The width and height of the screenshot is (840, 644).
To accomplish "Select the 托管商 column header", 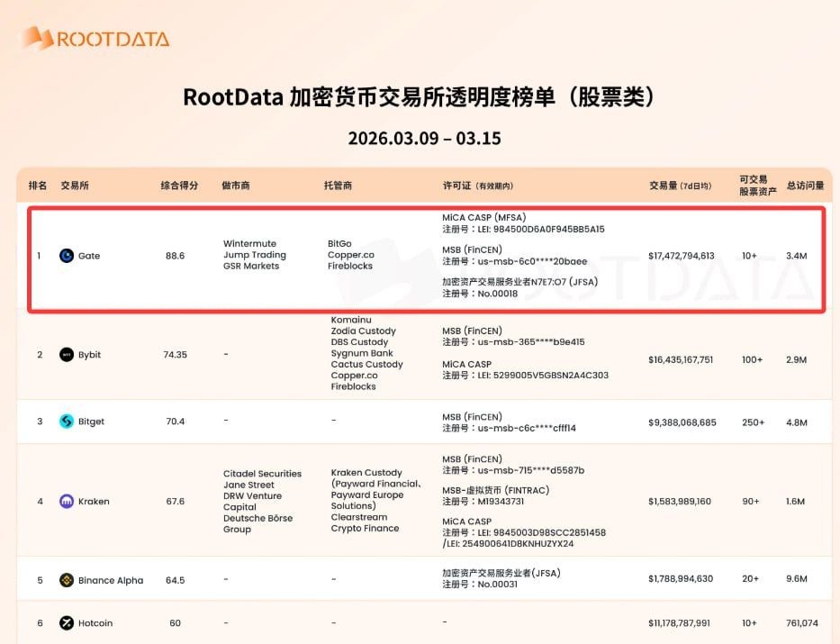I will 338,186.
